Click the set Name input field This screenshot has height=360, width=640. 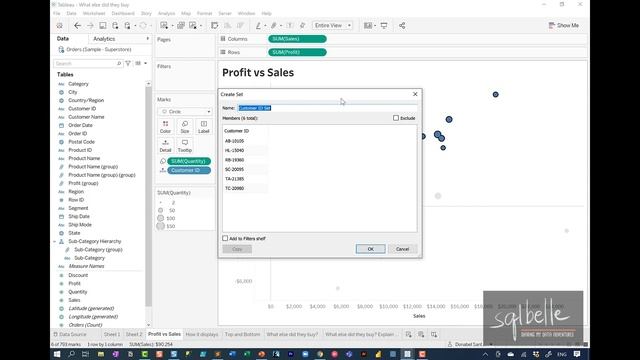pyautogui.click(x=327, y=108)
